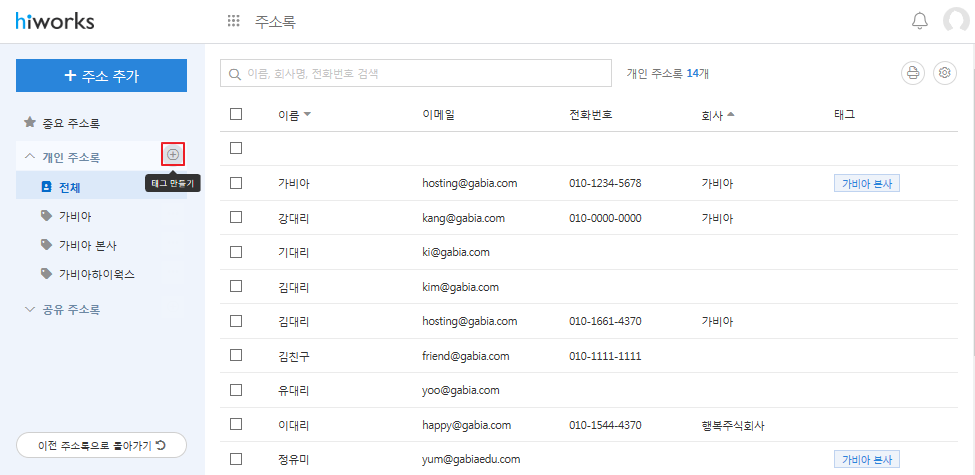This screenshot has height=475, width=975.
Task: Click the star icon for 중요 주소록
Action: [x=29, y=123]
